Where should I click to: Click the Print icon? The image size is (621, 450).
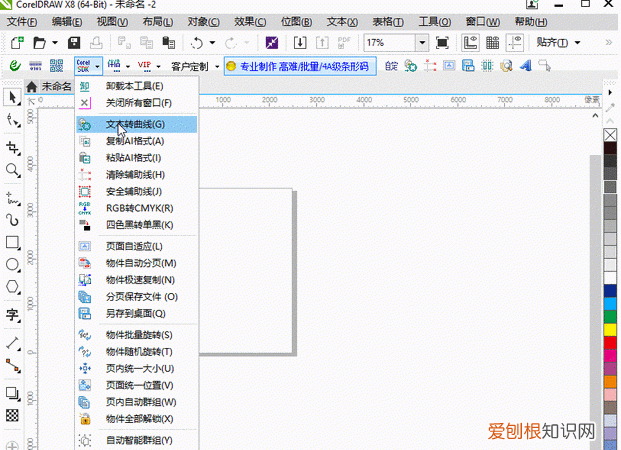tap(96, 42)
